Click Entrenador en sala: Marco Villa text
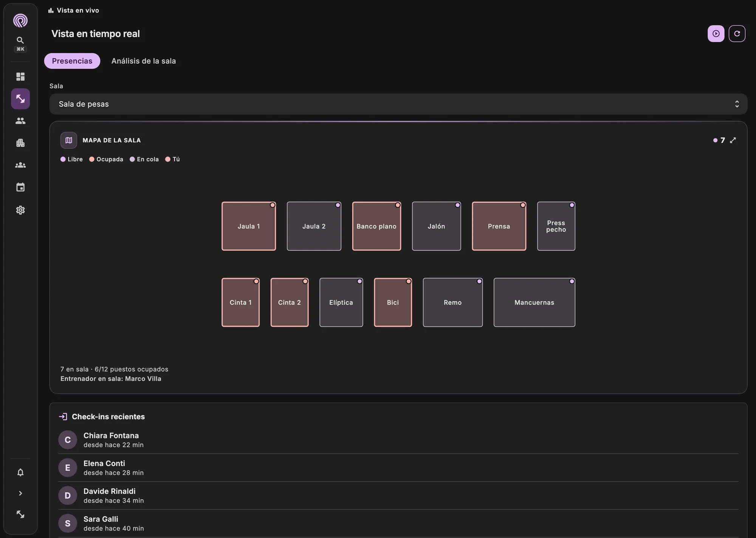The image size is (756, 538). click(111, 379)
